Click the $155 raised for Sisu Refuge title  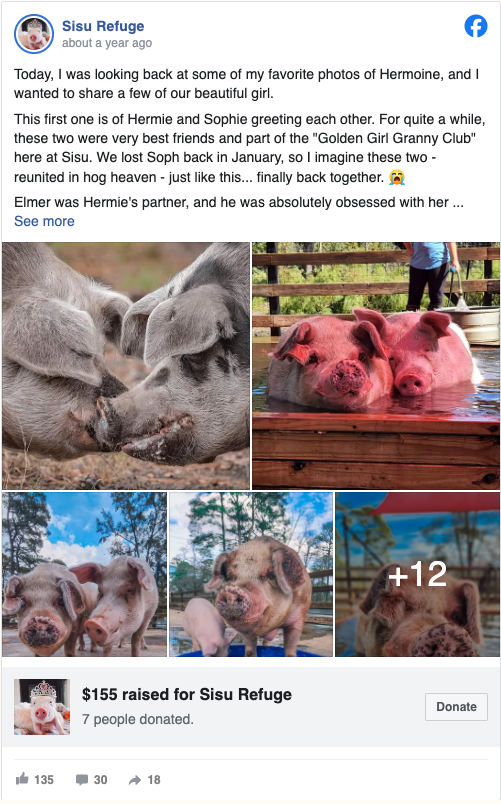click(187, 694)
